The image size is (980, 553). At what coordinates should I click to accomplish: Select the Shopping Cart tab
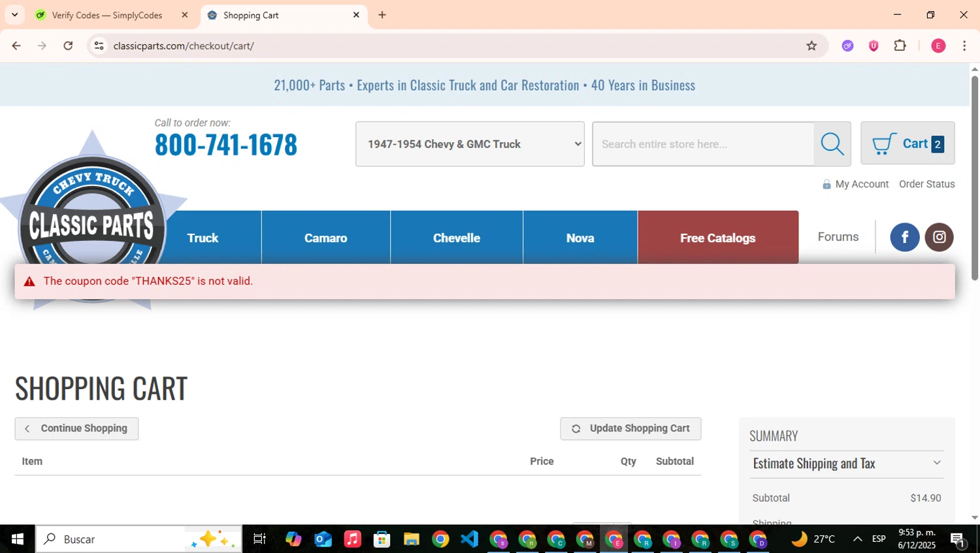[x=284, y=15]
